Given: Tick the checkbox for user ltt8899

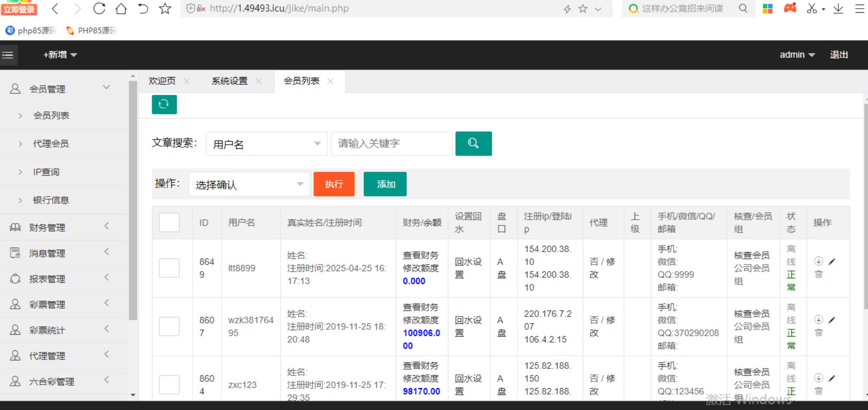Looking at the screenshot, I should coord(169,268).
